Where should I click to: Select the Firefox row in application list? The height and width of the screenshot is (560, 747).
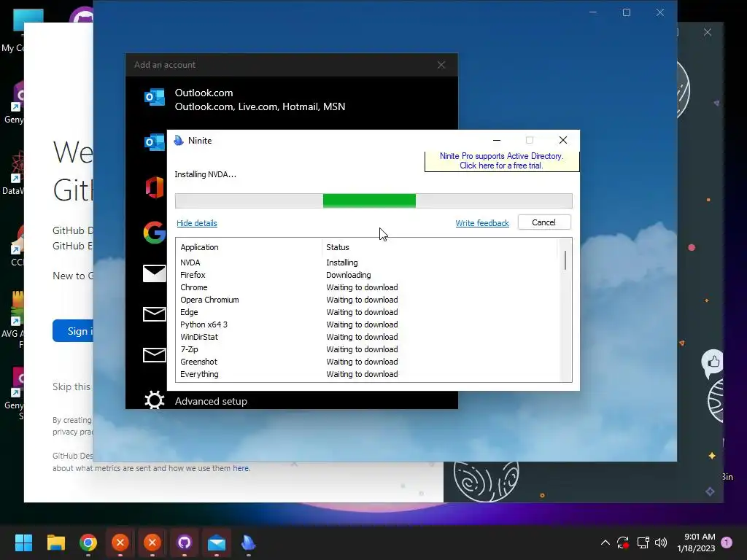click(367, 275)
